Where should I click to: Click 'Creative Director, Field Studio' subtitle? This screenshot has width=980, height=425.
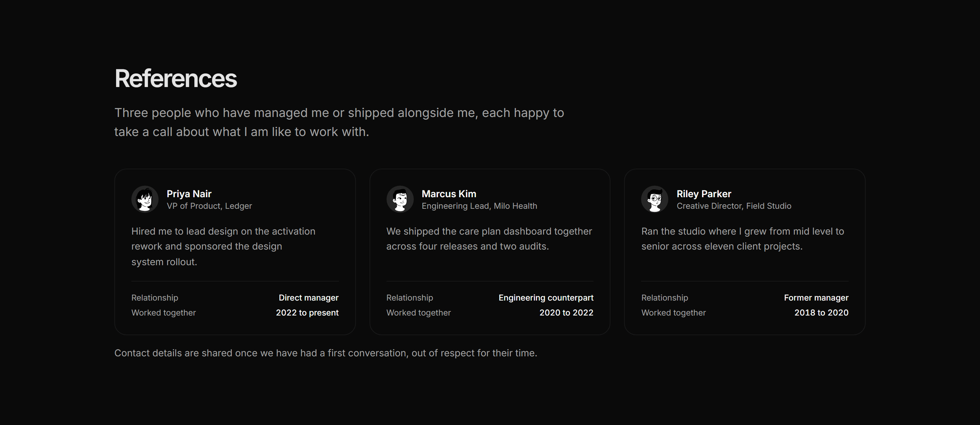734,206
